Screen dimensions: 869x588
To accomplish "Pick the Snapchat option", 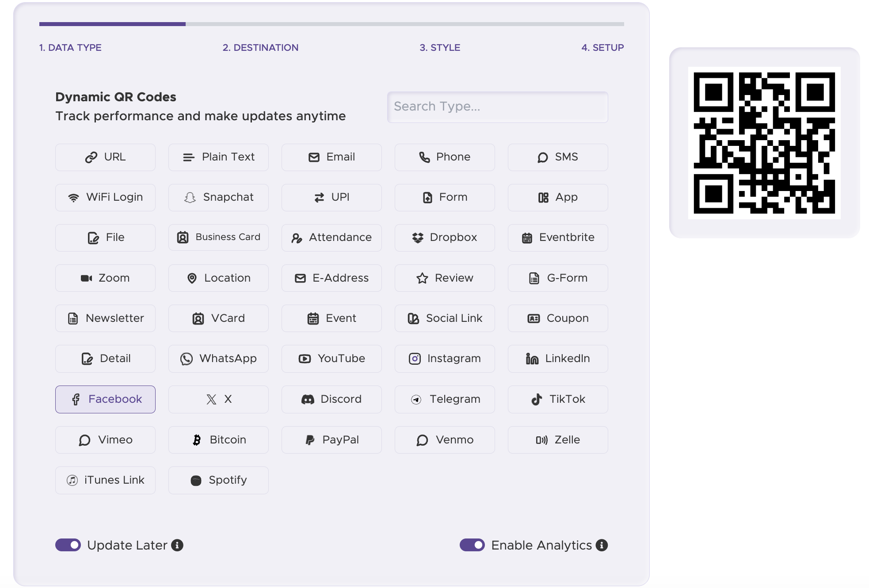I will tap(218, 197).
